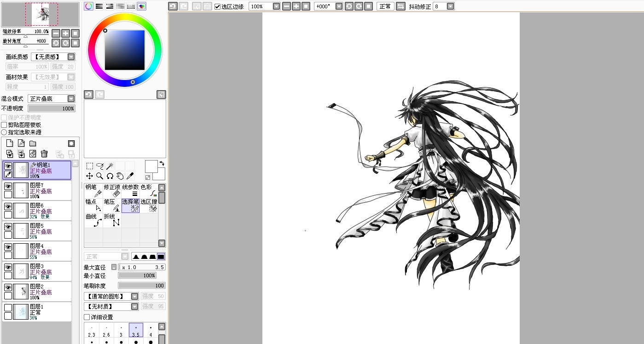Screen dimensions: 644x344
Task: Choose the 3.5 brush size preset
Action: tap(136, 330)
